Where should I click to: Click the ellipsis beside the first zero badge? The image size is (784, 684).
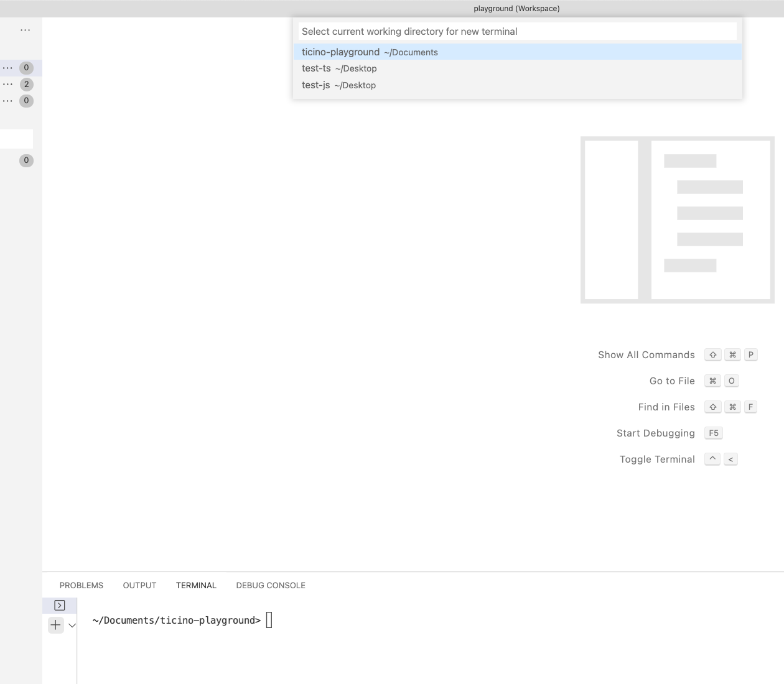coord(8,67)
